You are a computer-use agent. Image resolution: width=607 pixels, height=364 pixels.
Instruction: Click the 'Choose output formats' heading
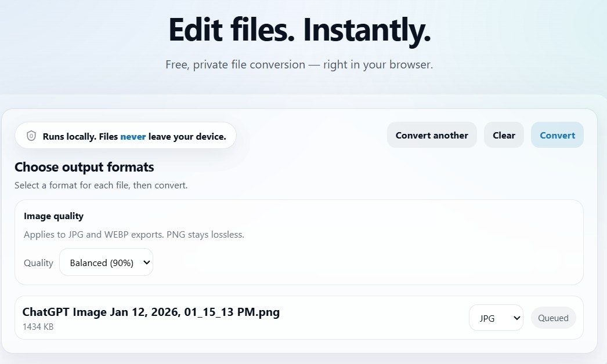pos(84,167)
